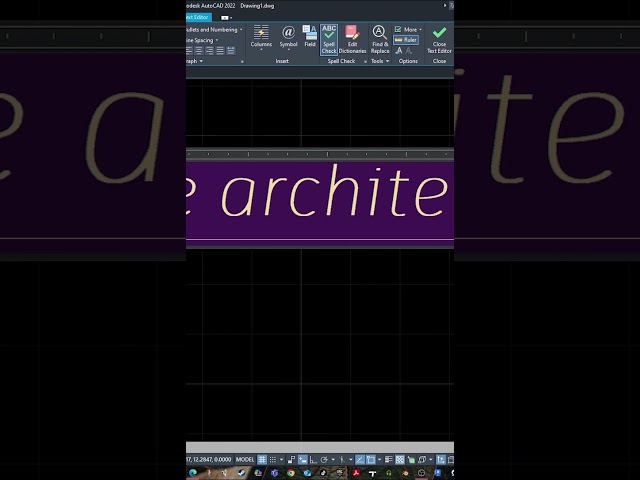Toggle transparency icon in status bar
Screen dimensions: 640x480
pyautogui.click(x=400, y=460)
